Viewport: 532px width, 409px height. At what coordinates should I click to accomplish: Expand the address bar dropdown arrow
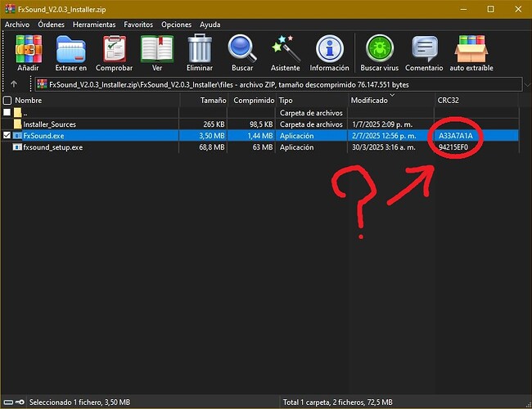point(527,85)
